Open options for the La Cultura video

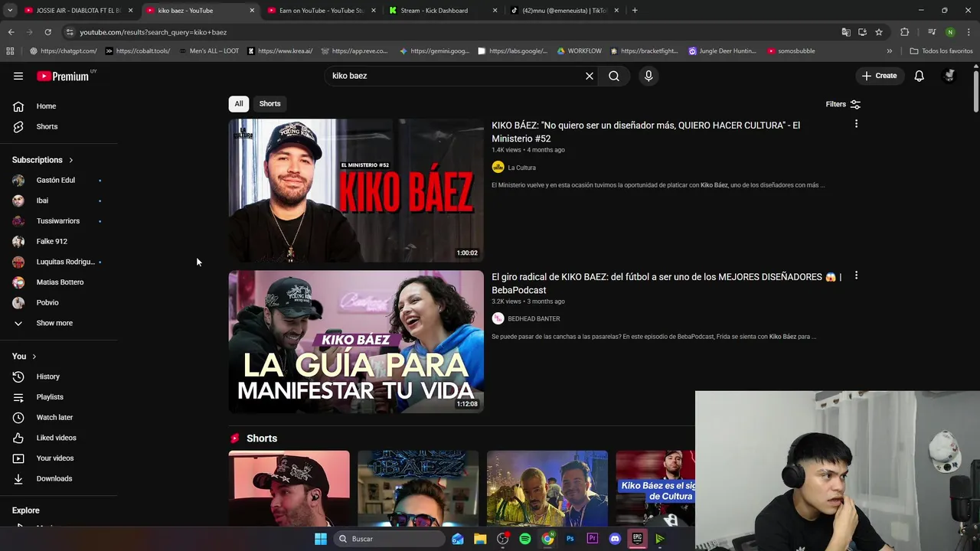[856, 124]
